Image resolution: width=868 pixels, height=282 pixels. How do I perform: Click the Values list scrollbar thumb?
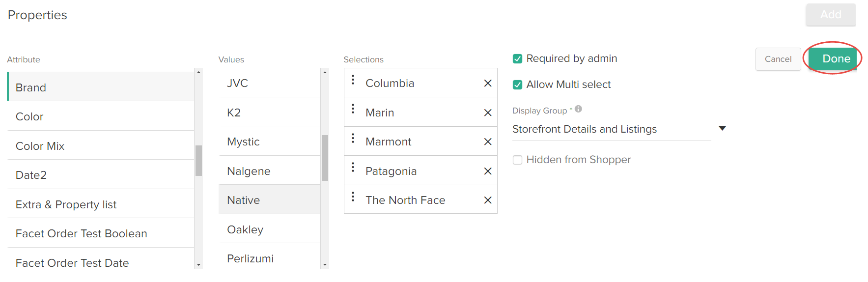coord(325,158)
